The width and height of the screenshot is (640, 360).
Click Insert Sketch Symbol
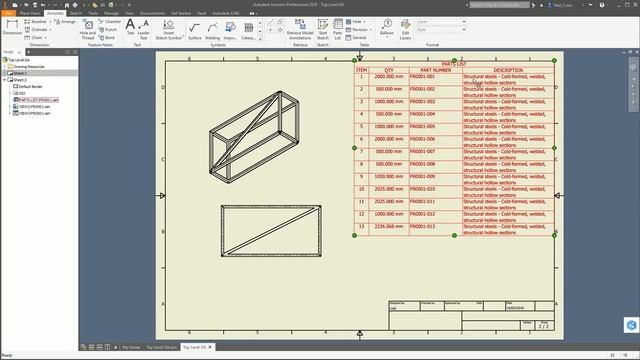169,29
